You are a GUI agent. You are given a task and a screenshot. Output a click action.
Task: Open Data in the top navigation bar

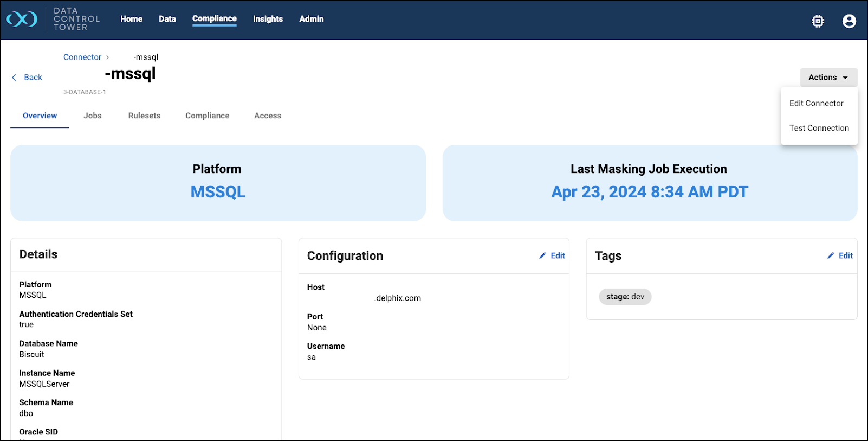click(x=167, y=19)
